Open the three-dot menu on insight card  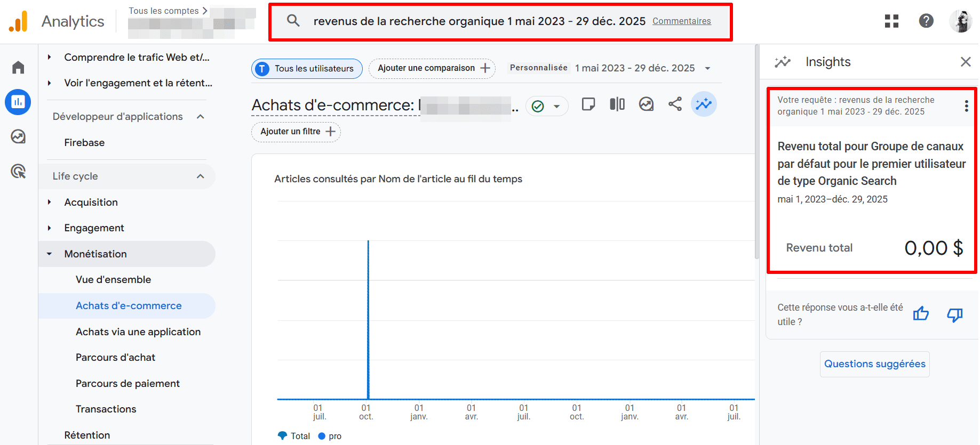[966, 106]
